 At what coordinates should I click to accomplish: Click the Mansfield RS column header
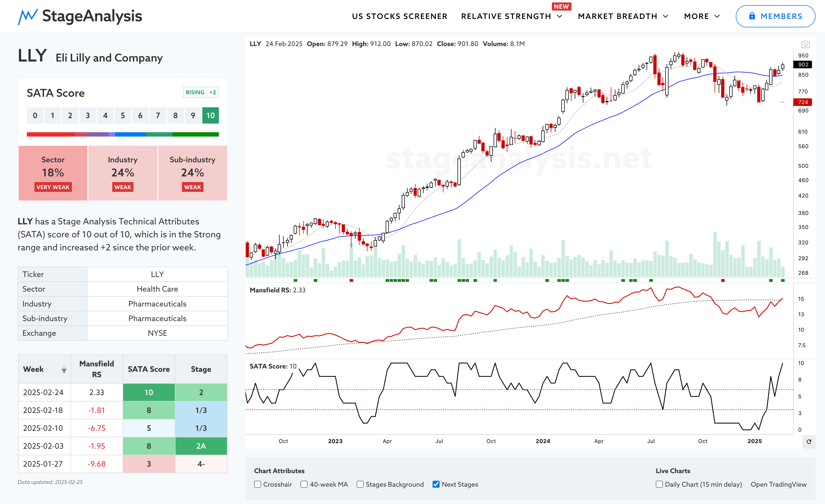coord(97,369)
